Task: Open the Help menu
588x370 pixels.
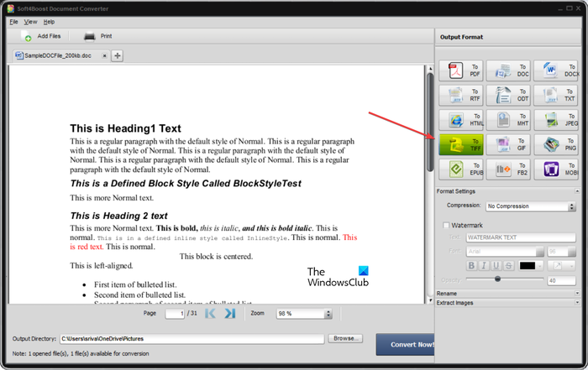Action: tap(49, 22)
